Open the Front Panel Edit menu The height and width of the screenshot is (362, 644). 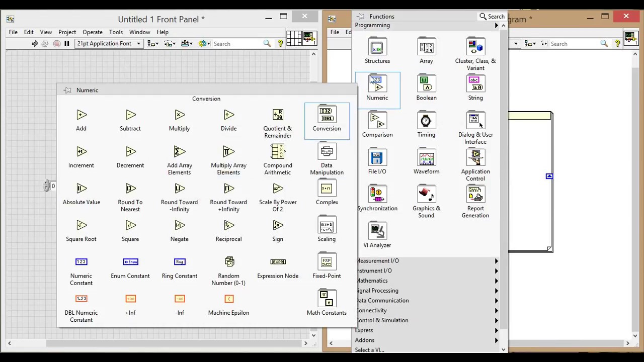[29, 32]
